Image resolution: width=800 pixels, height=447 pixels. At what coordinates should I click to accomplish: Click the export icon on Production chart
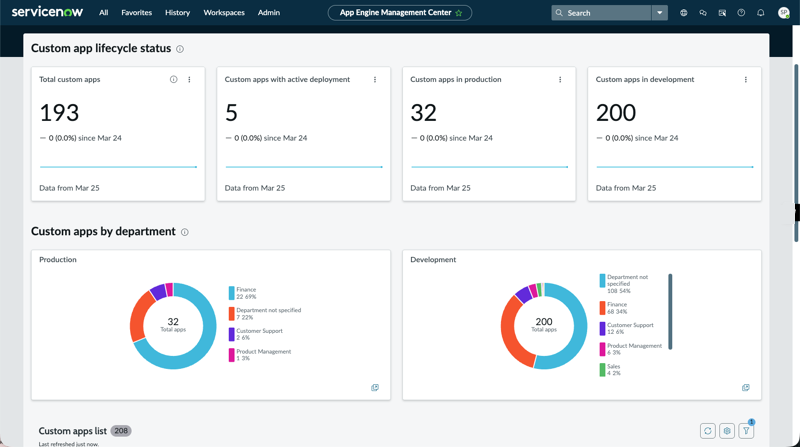tap(375, 388)
